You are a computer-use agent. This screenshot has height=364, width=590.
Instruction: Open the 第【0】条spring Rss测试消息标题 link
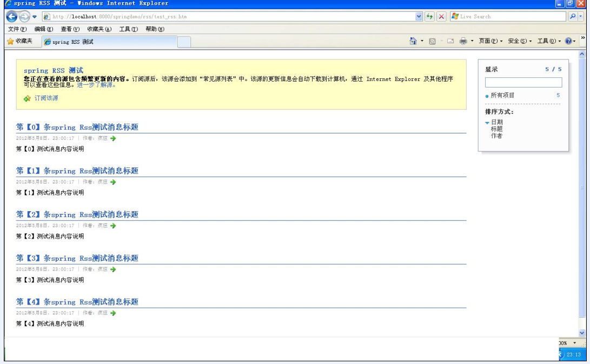point(77,127)
